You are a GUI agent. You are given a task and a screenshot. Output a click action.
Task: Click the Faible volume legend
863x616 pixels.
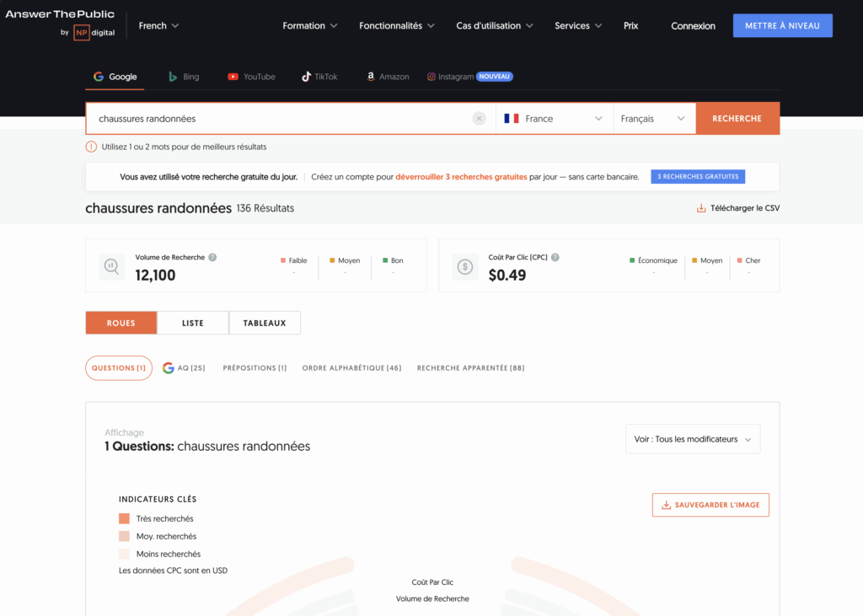pos(294,260)
